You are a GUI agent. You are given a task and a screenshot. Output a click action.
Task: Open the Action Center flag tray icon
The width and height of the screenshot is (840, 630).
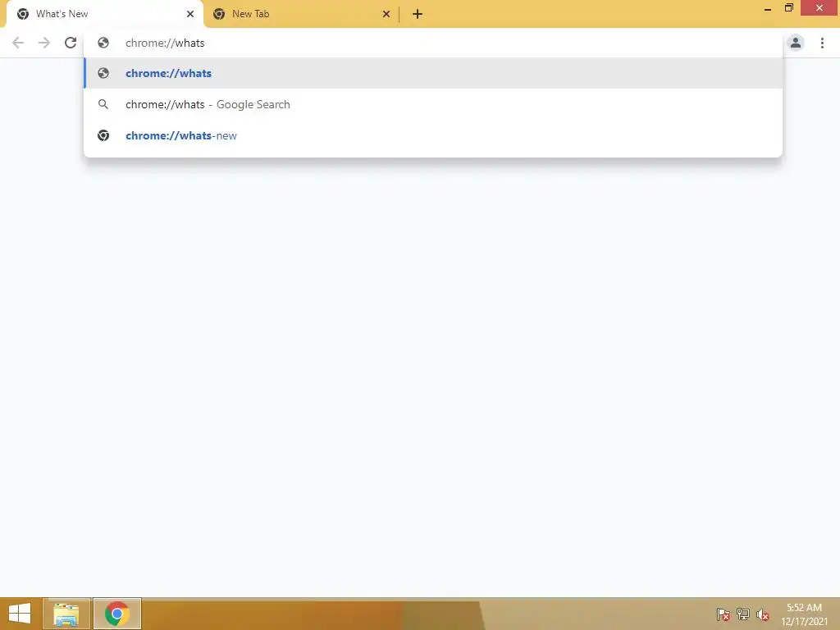point(723,614)
